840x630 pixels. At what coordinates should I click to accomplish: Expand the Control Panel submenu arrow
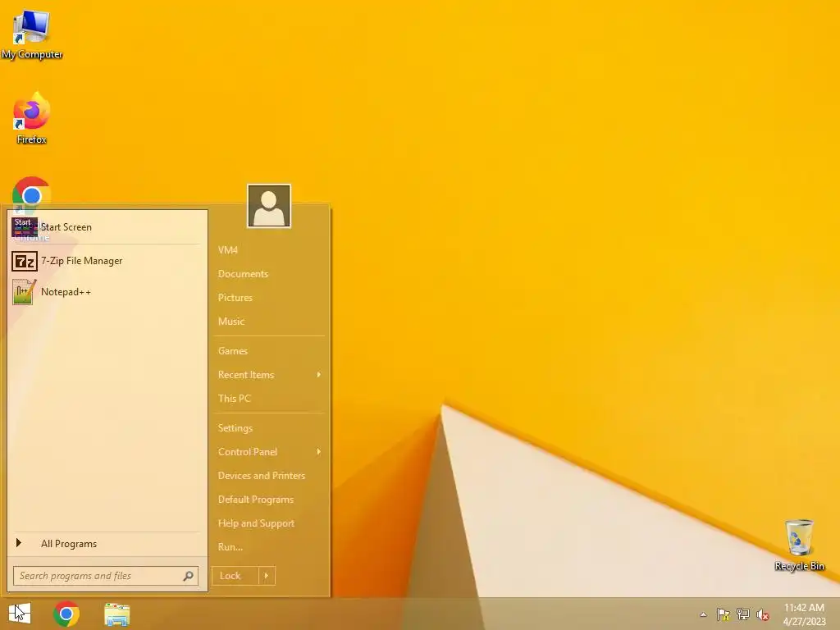[319, 452]
